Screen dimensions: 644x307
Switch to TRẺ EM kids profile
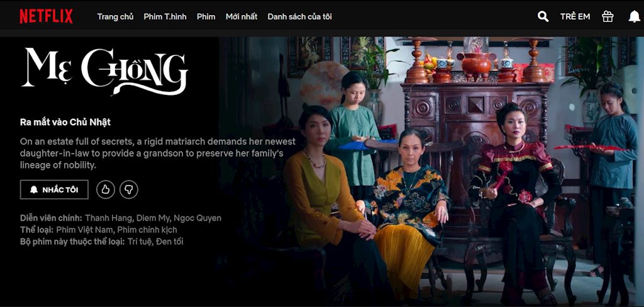coord(575,16)
